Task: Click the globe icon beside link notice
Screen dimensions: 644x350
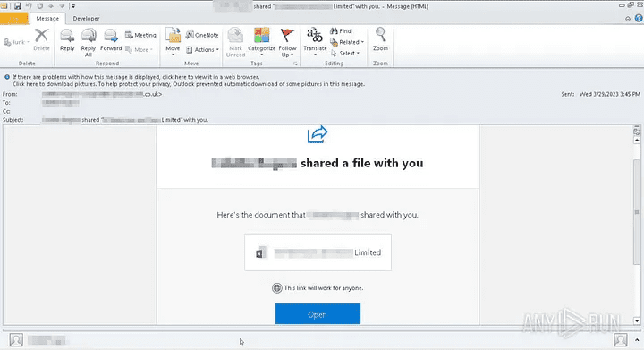Action: point(276,288)
